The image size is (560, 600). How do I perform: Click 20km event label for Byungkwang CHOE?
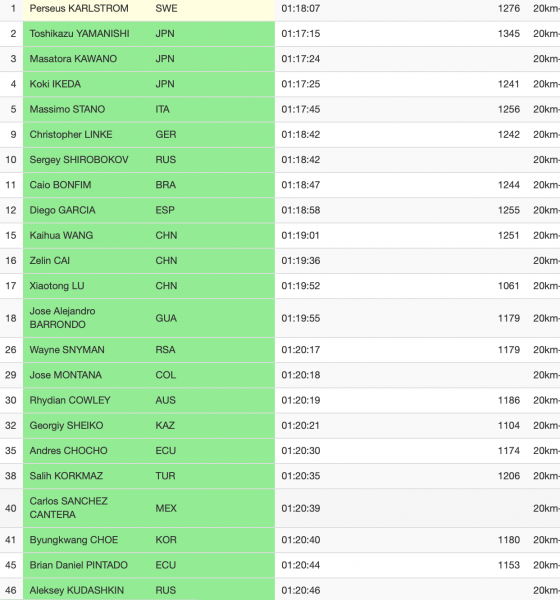[x=546, y=540]
